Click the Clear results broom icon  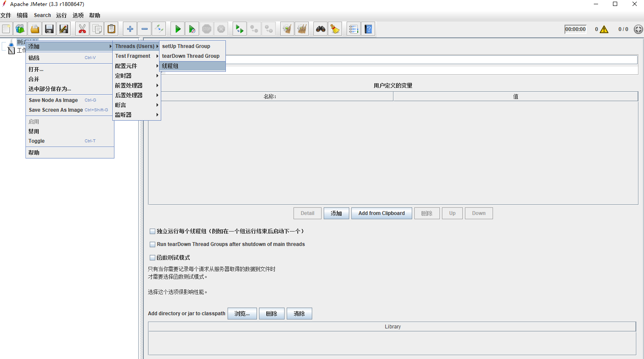coord(287,28)
